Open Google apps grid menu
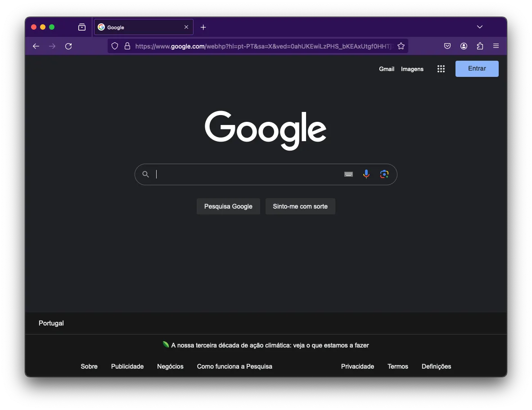 pyautogui.click(x=441, y=69)
